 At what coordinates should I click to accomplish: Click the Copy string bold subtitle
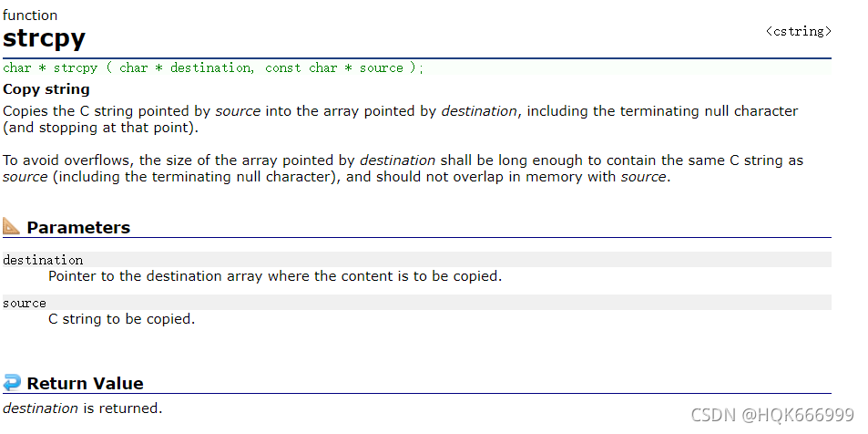click(46, 89)
